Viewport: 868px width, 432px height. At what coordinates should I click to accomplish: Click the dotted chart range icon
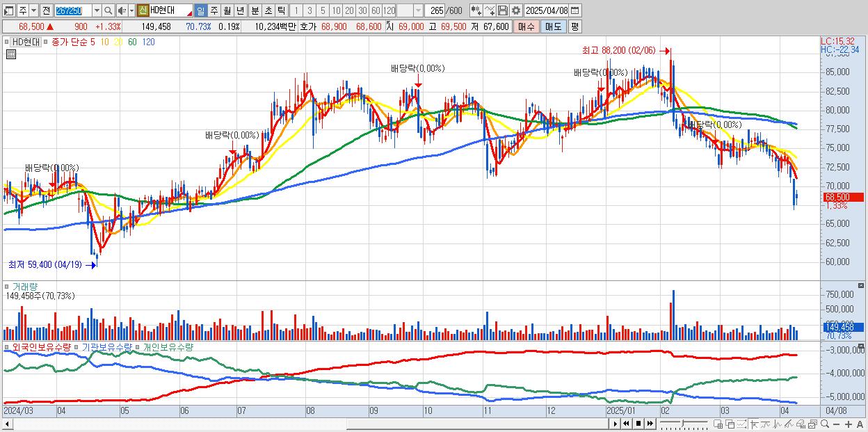point(742,424)
